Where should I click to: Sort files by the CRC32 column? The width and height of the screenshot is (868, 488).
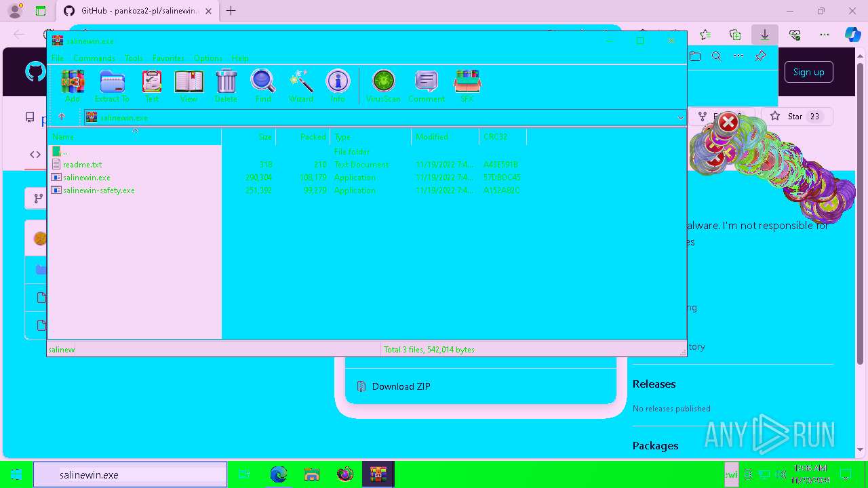[x=502, y=137]
